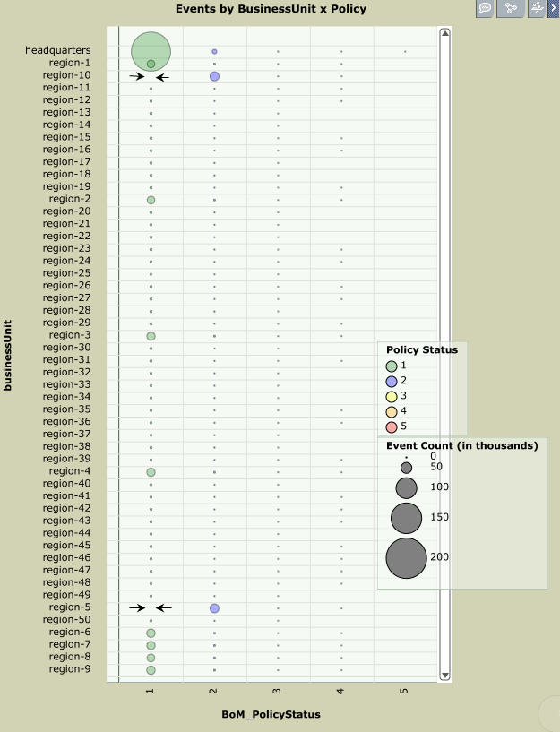Click the vertical scrollbar track
560x732 pixels.
(445, 354)
